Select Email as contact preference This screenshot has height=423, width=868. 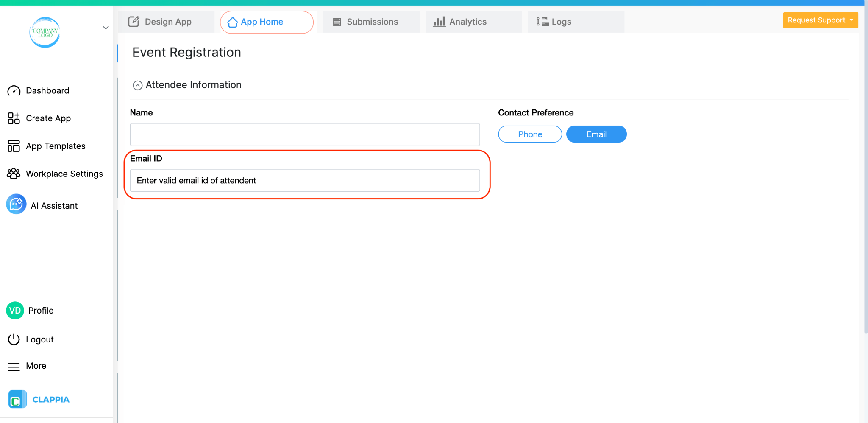(596, 134)
